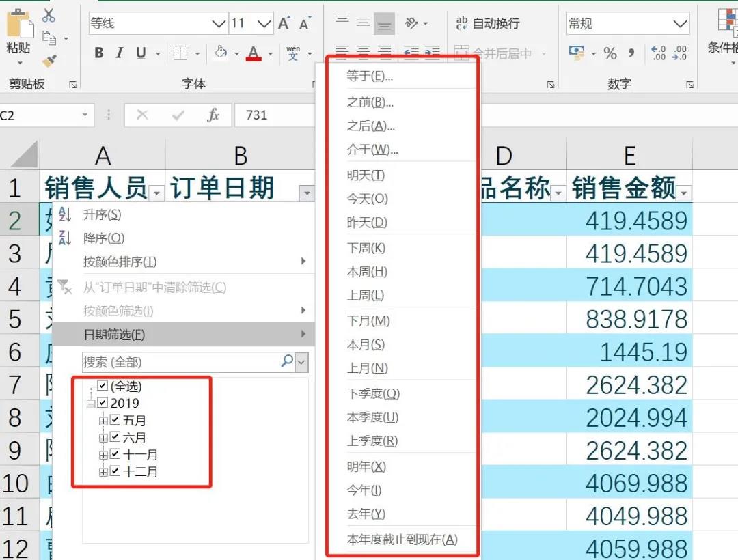Toggle bold formatting with the B icon
This screenshot has width=738, height=560.
pos(98,52)
